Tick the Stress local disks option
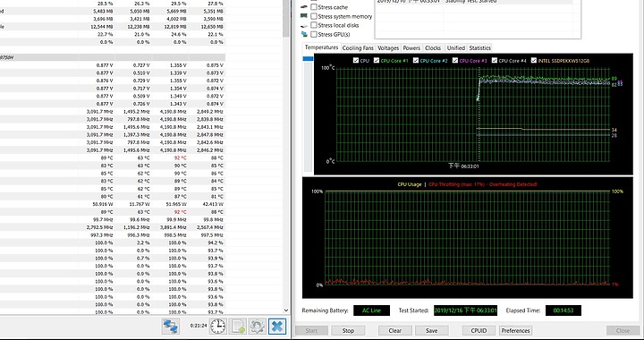Viewport: 644px width, 340px height. click(x=314, y=25)
